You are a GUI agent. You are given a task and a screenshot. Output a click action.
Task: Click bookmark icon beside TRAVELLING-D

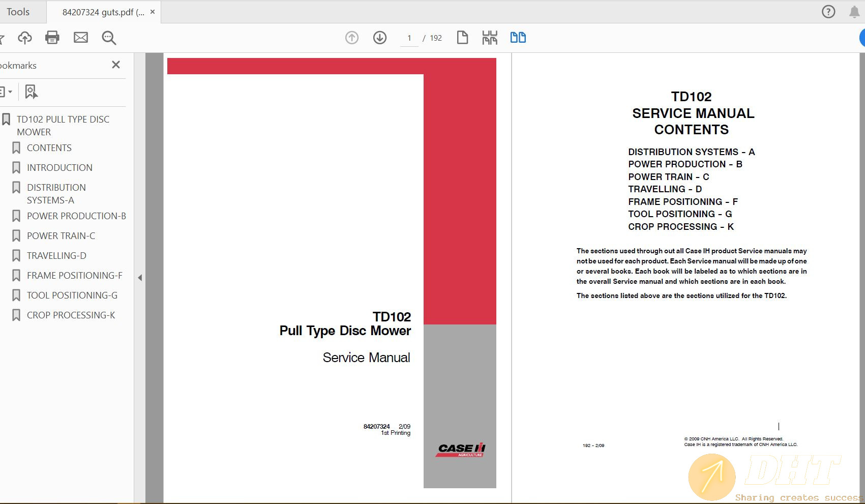pyautogui.click(x=16, y=256)
